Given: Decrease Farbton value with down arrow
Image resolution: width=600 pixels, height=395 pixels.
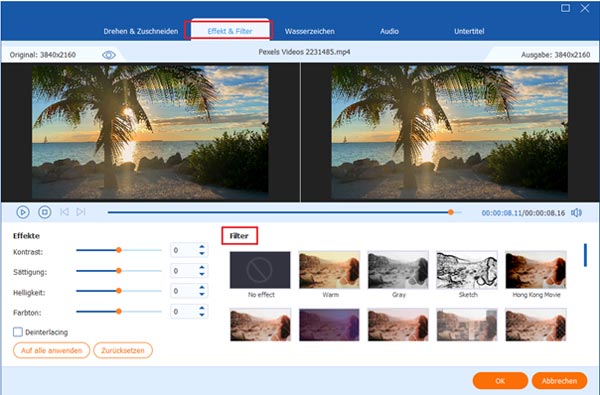Looking at the screenshot, I should 202,315.
